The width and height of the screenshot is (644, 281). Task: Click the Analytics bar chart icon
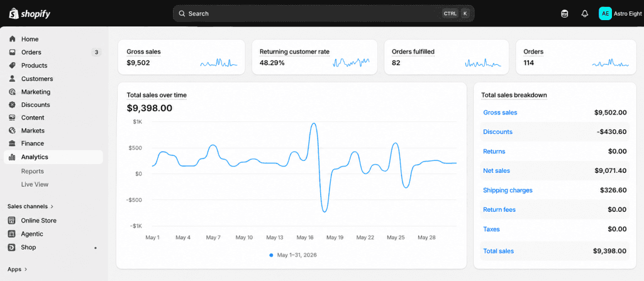click(x=13, y=157)
